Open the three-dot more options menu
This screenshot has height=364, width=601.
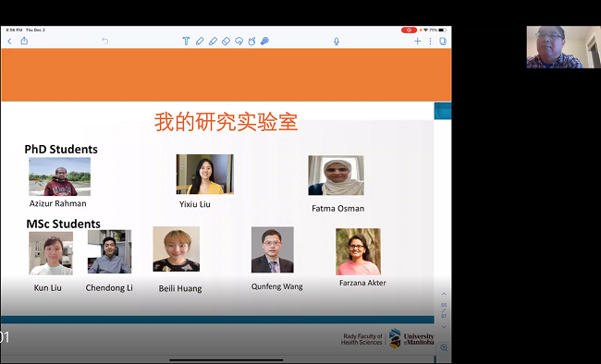point(431,41)
